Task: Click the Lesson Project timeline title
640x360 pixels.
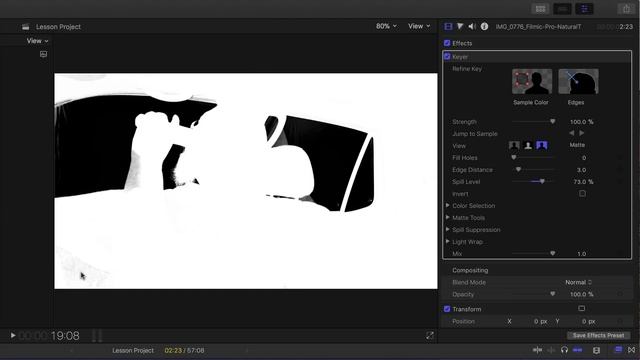Action: (x=133, y=350)
